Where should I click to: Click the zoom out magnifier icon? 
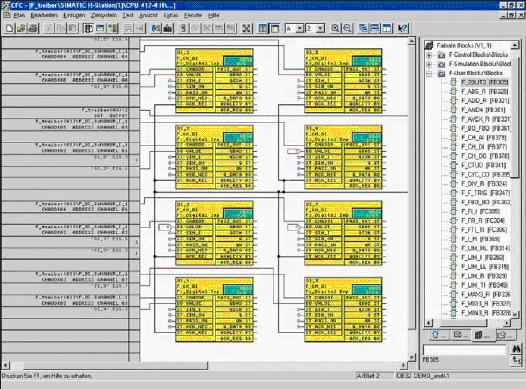347,28
